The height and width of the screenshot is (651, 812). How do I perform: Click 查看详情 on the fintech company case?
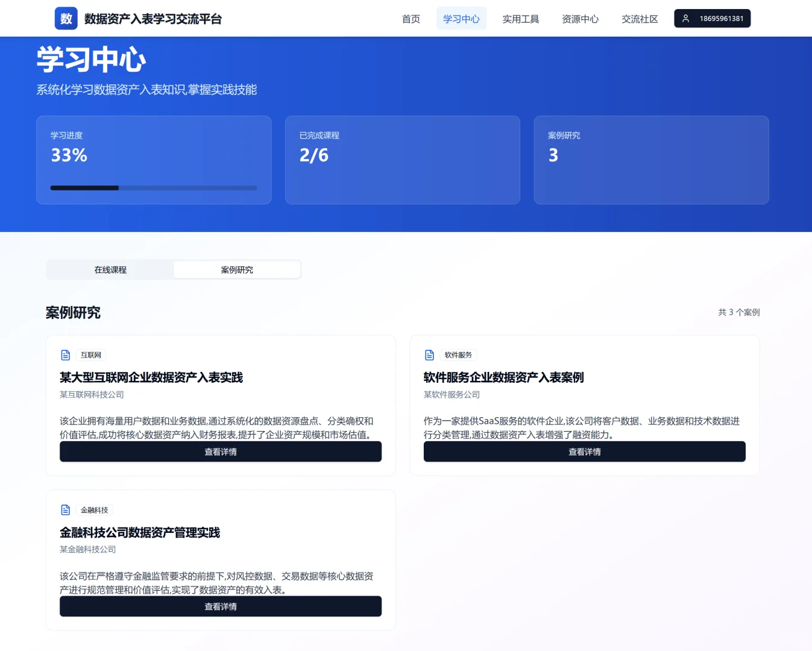click(x=221, y=606)
